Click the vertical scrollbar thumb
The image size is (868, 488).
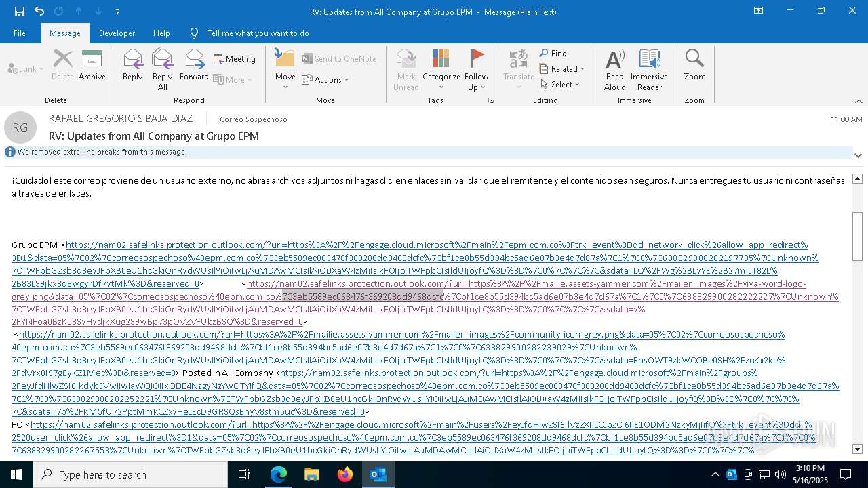(x=857, y=236)
